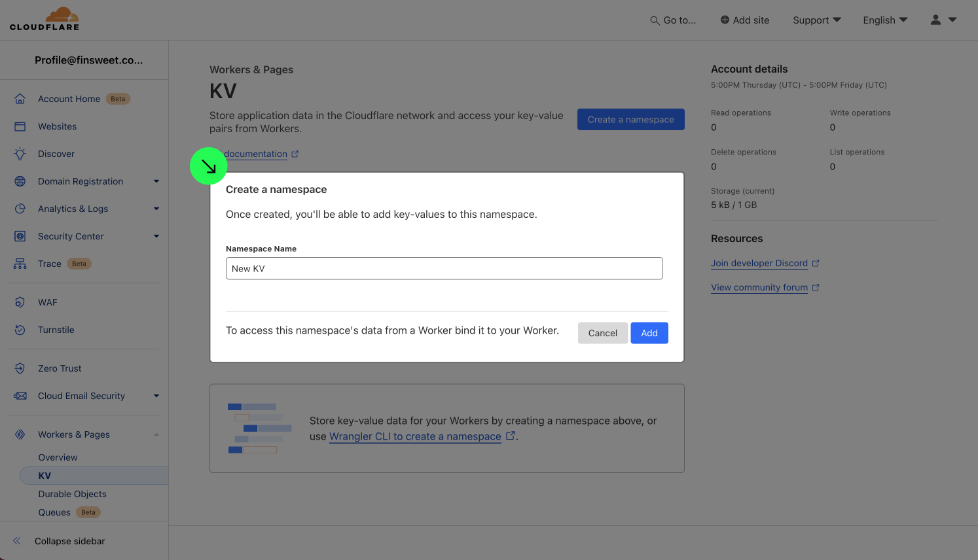This screenshot has width=978, height=560.
Task: Click the Go to... search
Action: click(x=673, y=20)
